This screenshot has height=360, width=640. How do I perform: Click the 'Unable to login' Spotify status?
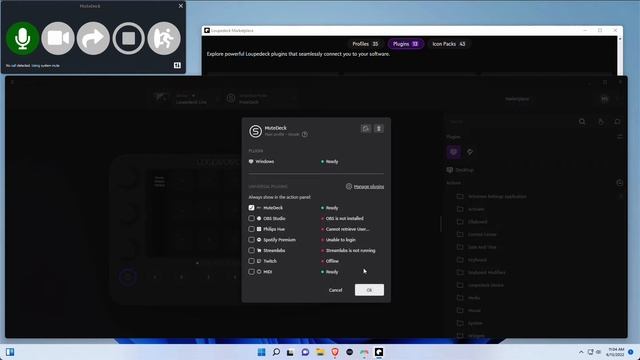point(340,240)
